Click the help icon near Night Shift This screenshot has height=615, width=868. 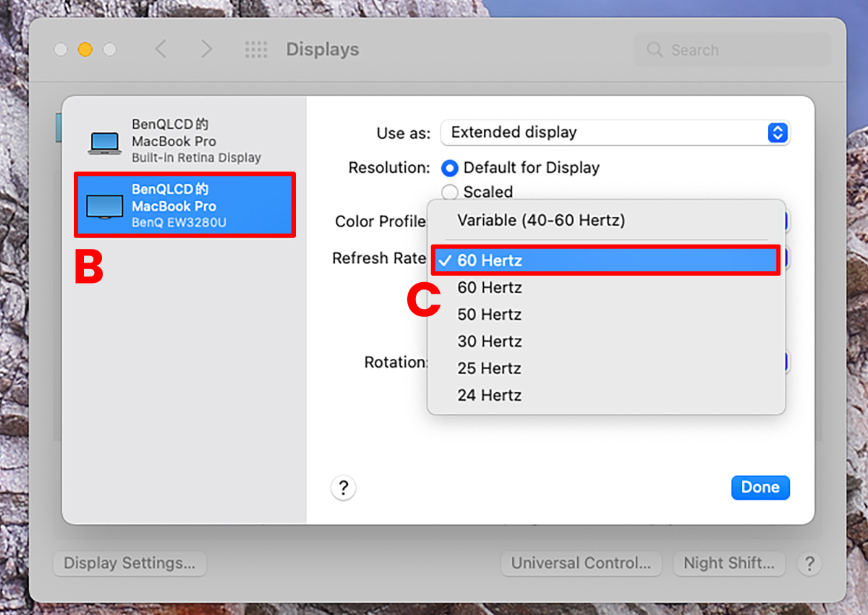809,564
